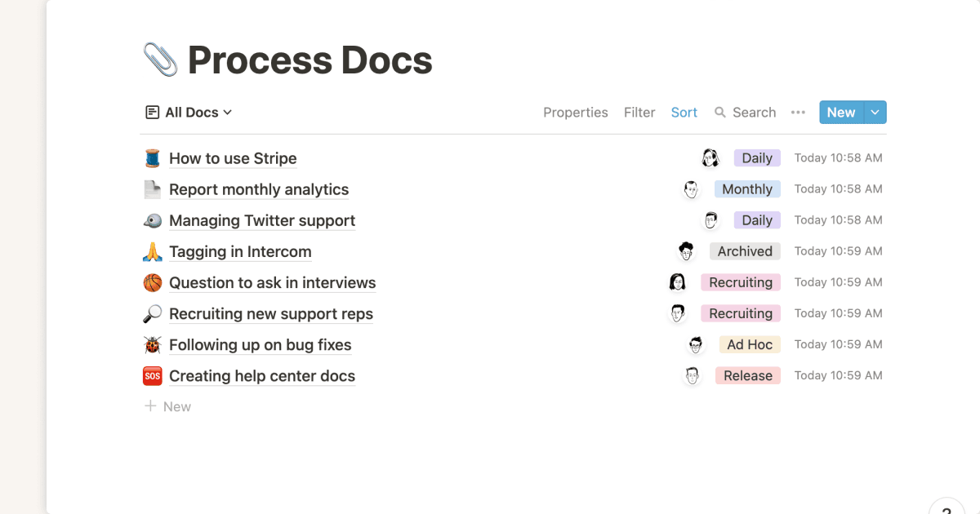The height and width of the screenshot is (514, 980).
Task: Open the dropdown arrow beside the New button
Action: coord(875,113)
